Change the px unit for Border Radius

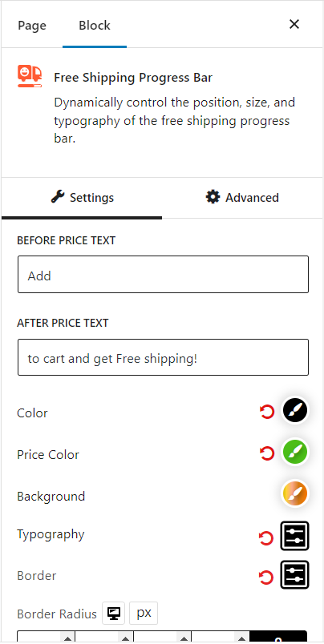[x=144, y=614]
